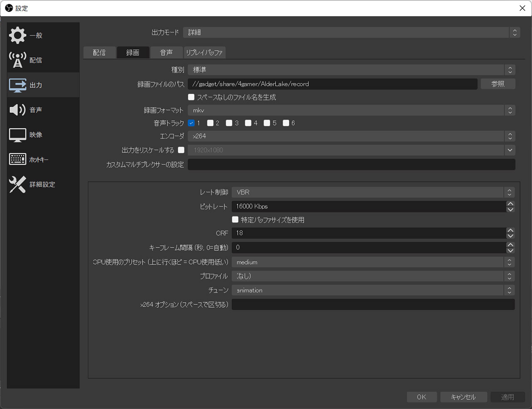Decrease ビットレート with down arrow
The width and height of the screenshot is (532, 409).
(510, 209)
